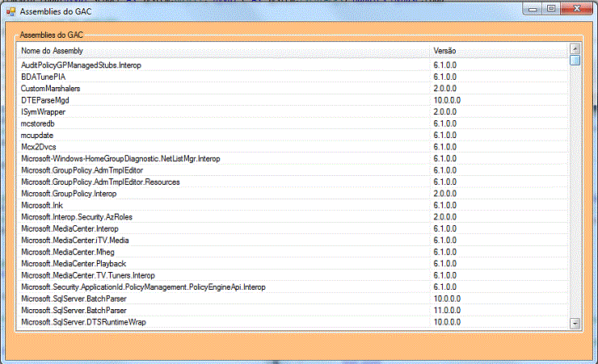Select Microsoft.GroupPolicy.AdmTmplEditor.Resources row
The image size is (598, 364).
click(293, 182)
